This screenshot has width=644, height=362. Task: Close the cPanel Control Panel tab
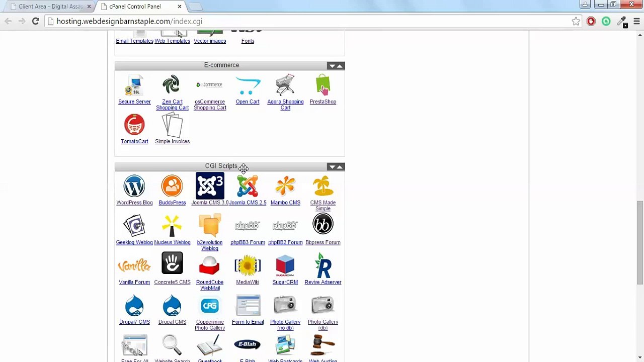[x=180, y=7]
